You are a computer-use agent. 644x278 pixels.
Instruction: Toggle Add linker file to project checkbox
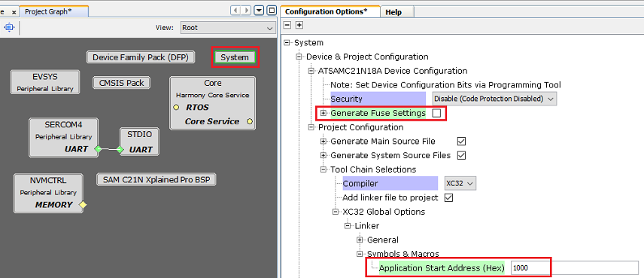448,197
